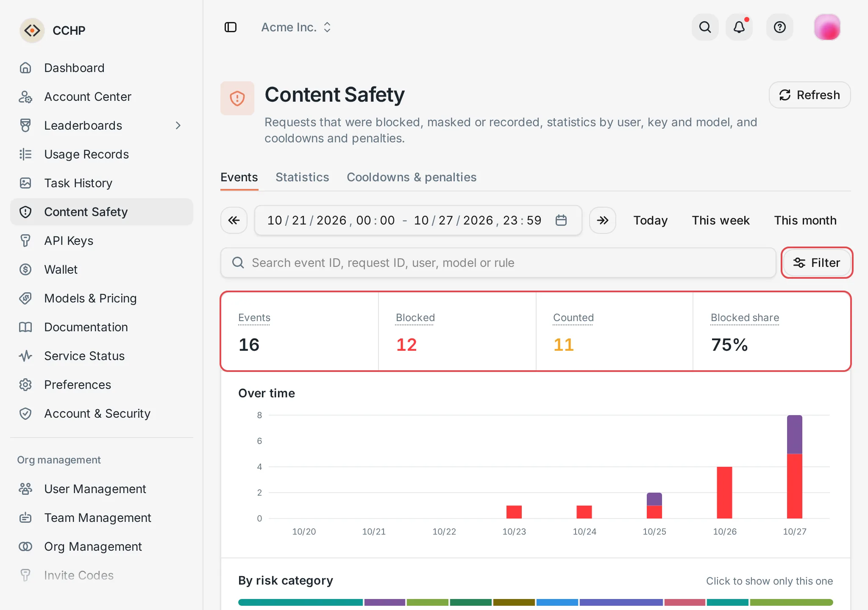Open Account Center in sidebar
The width and height of the screenshot is (868, 610).
point(102,97)
